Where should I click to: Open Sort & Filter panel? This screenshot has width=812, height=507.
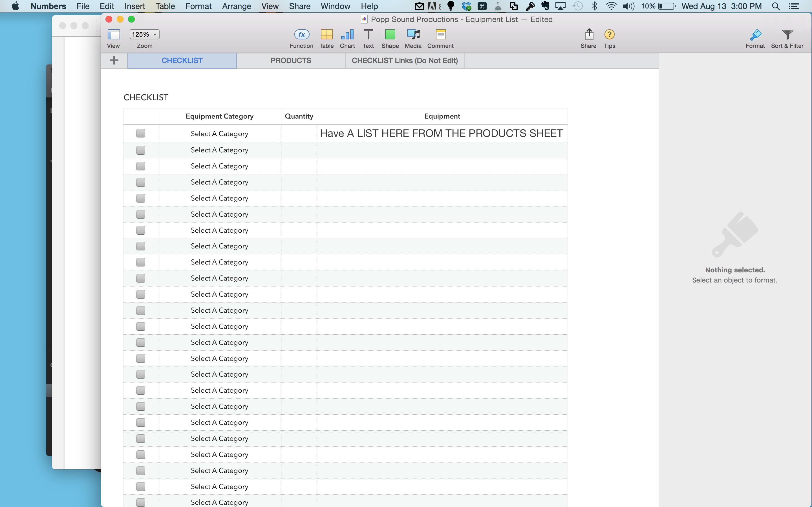point(787,35)
